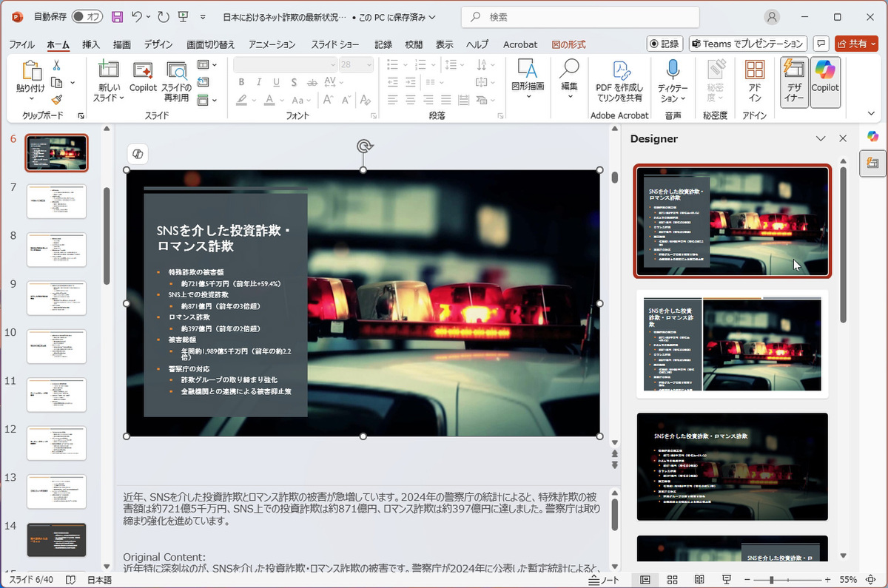Open Transitions (画面切り替え) tab
The width and height of the screenshot is (888, 588).
coord(211,44)
